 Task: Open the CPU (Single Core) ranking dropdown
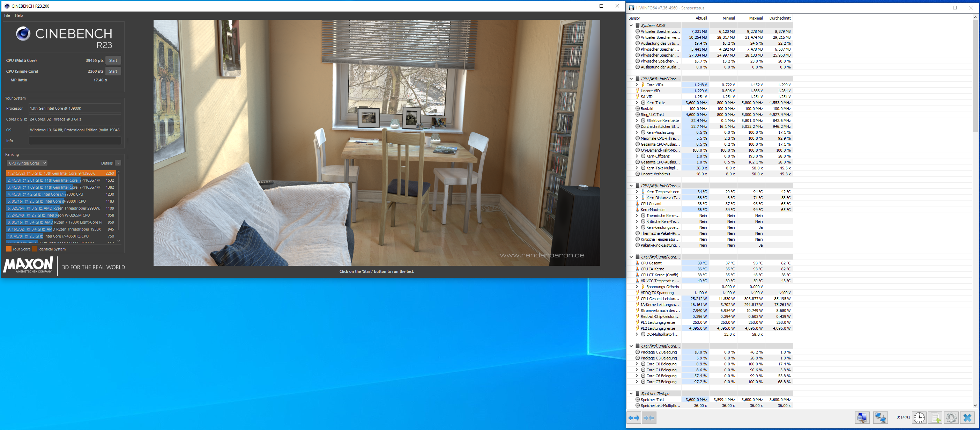pyautogui.click(x=27, y=163)
